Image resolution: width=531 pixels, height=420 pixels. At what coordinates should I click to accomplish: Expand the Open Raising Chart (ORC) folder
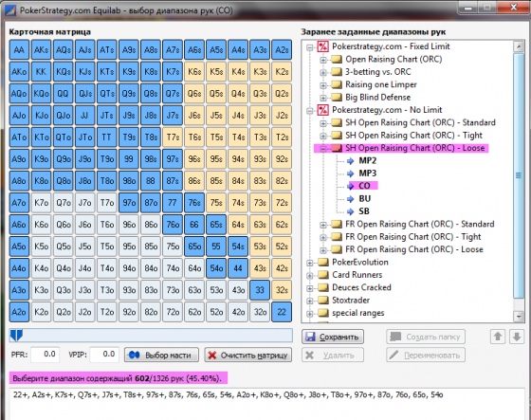pos(323,60)
